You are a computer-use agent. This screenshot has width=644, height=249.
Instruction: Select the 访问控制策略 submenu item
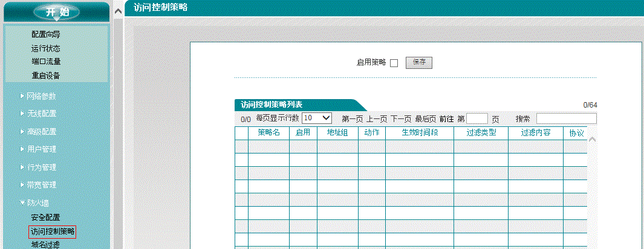tap(53, 231)
